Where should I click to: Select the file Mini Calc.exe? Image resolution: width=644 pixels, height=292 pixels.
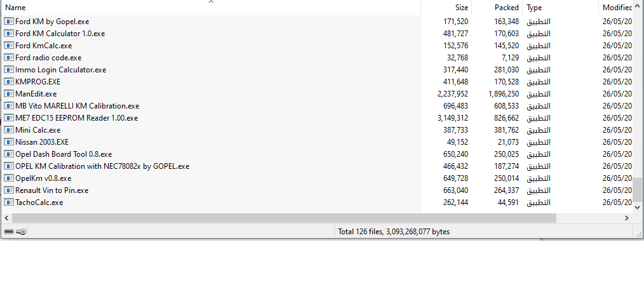[x=37, y=129]
